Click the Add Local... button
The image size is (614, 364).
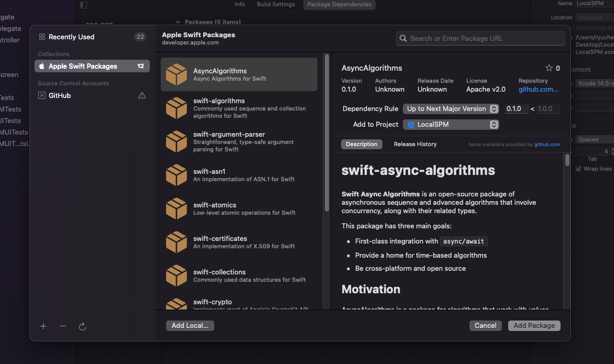[x=190, y=326]
